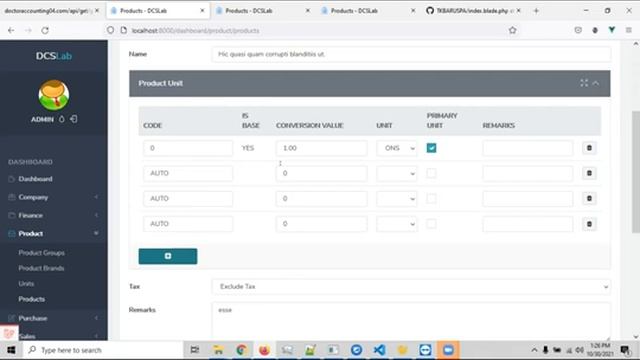
Task: Click the Company sidebar icon
Action: pos(11,197)
